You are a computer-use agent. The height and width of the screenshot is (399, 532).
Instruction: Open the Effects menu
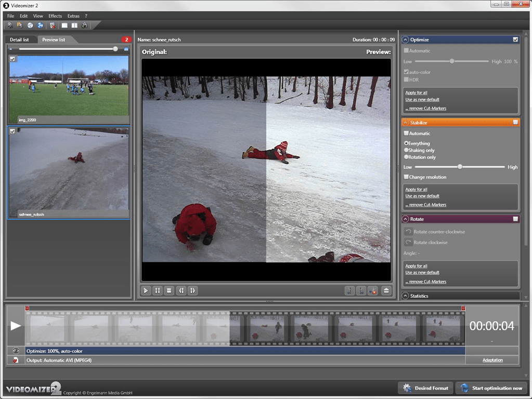pyautogui.click(x=55, y=16)
